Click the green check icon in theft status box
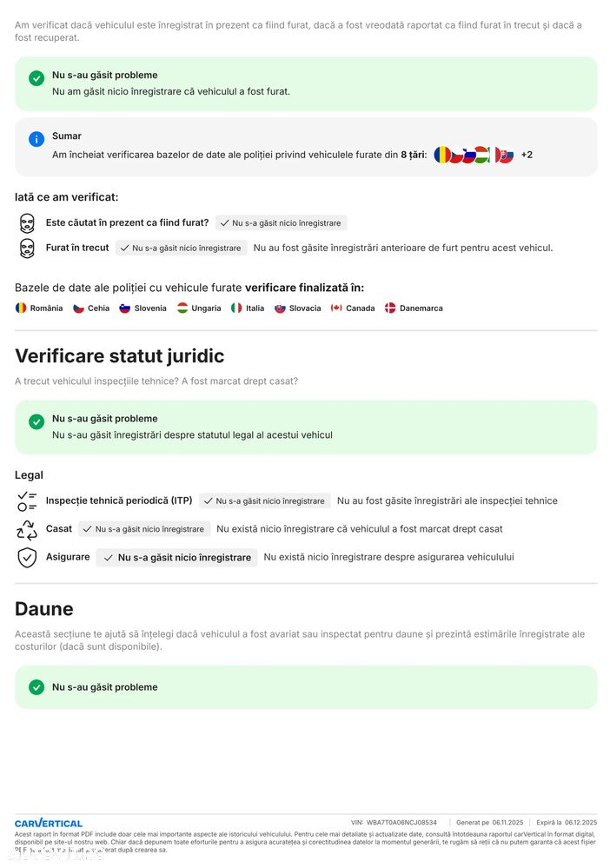The height and width of the screenshot is (868, 610). tap(36, 78)
